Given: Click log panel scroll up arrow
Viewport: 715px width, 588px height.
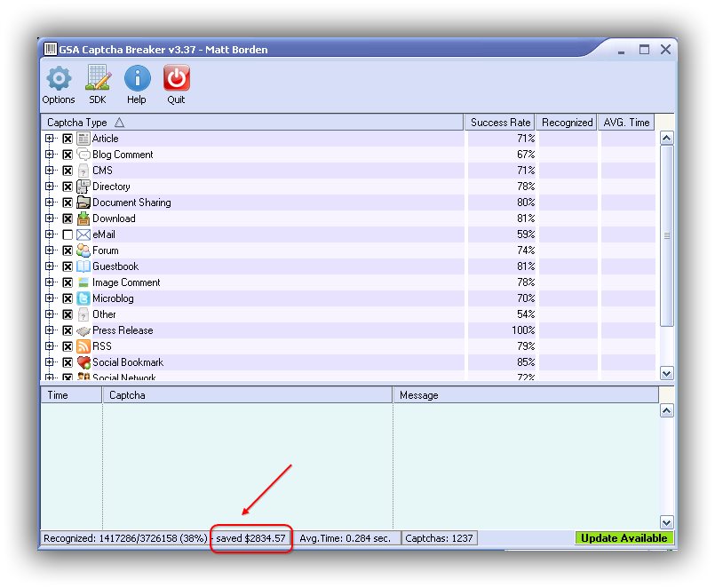Looking at the screenshot, I should 667,410.
